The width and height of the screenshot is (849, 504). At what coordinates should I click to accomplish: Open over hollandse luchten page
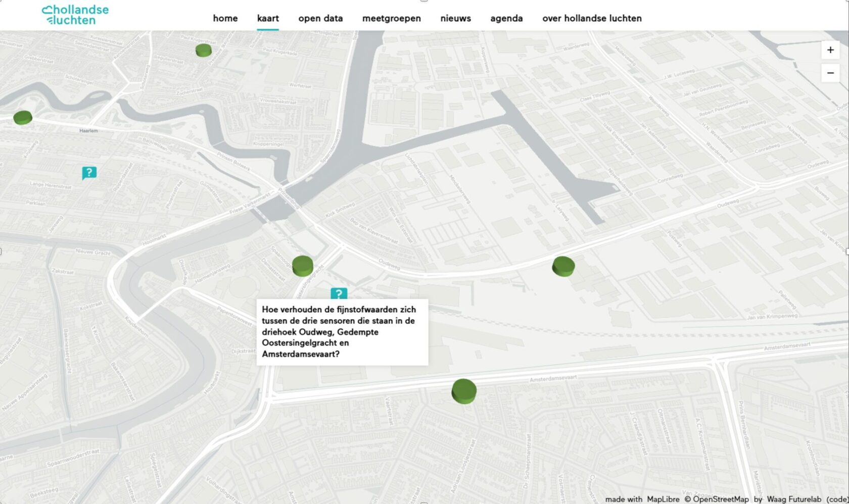[592, 18]
